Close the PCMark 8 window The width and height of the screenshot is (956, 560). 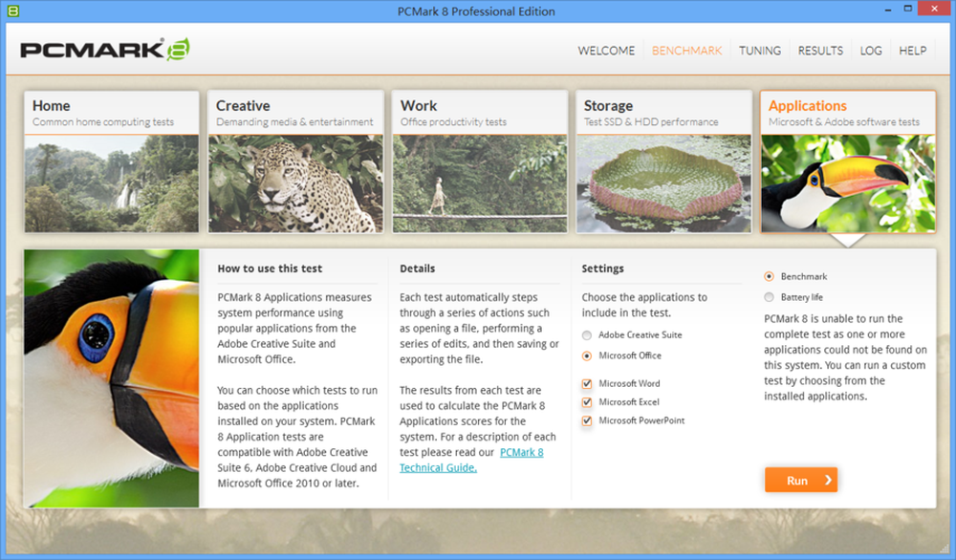(x=935, y=9)
